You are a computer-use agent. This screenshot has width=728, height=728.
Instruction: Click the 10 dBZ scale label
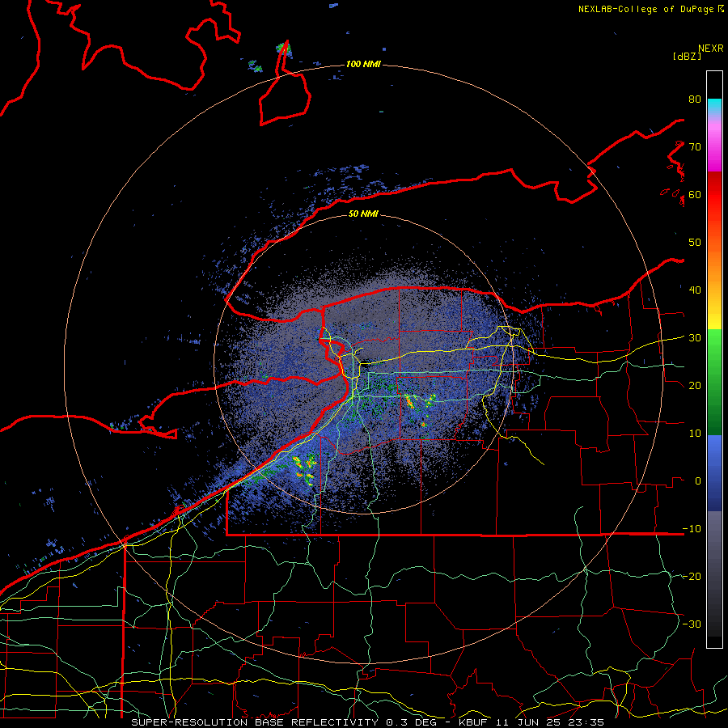(x=695, y=434)
